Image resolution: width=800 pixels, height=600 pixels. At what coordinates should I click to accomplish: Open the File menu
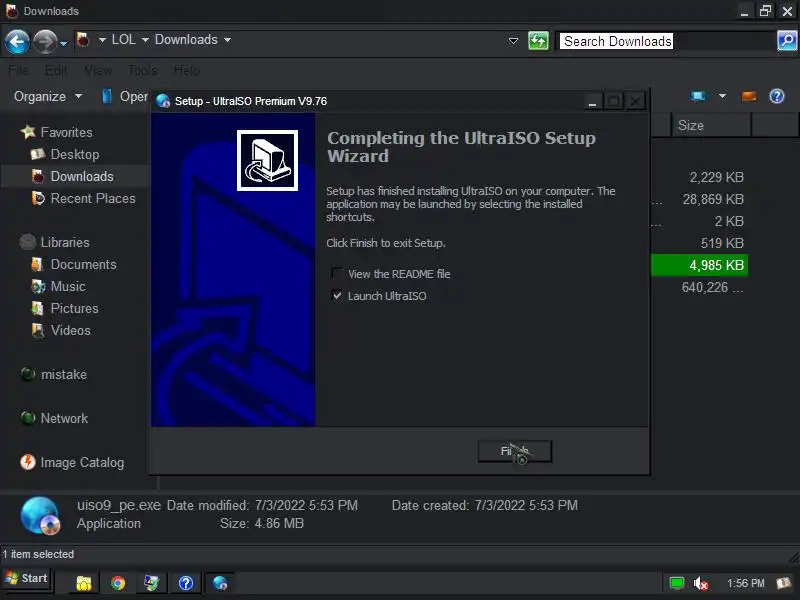(18, 70)
